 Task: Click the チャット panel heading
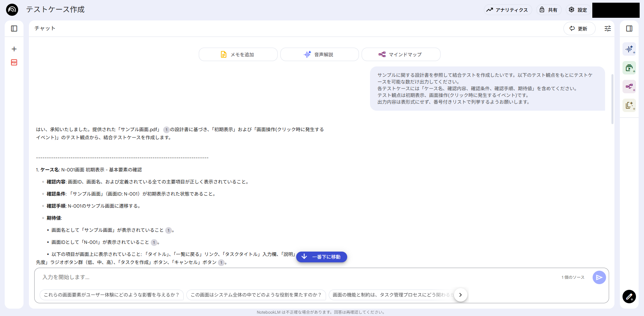pyautogui.click(x=45, y=29)
